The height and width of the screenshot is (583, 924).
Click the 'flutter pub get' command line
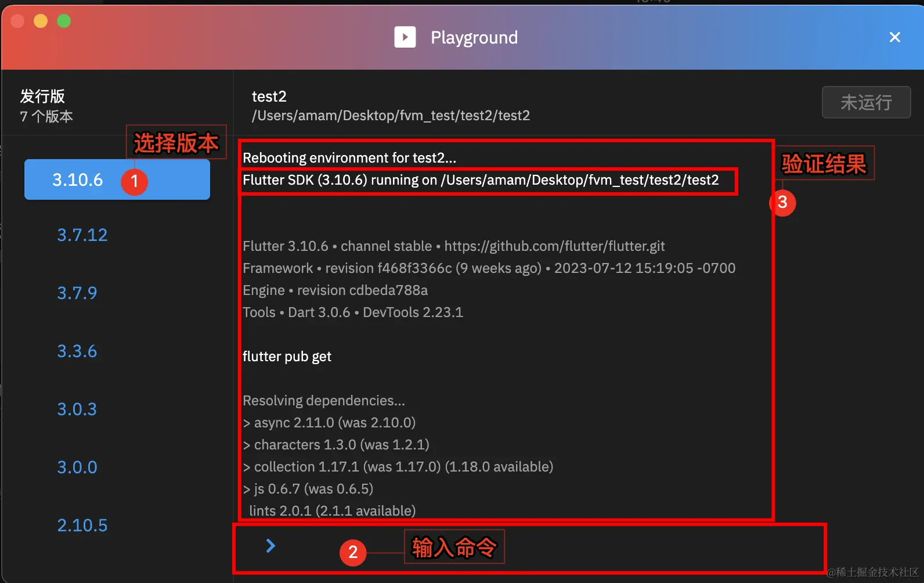tap(287, 357)
